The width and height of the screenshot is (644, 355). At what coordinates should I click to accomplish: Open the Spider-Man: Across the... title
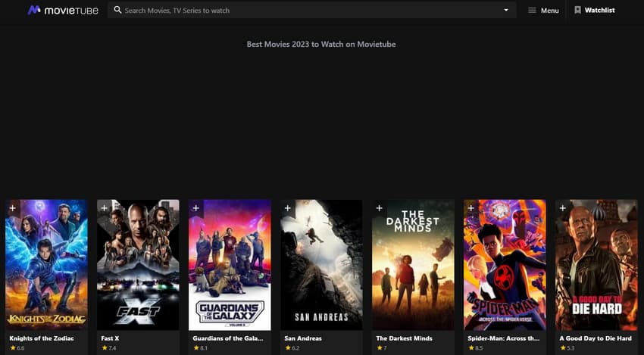click(502, 338)
